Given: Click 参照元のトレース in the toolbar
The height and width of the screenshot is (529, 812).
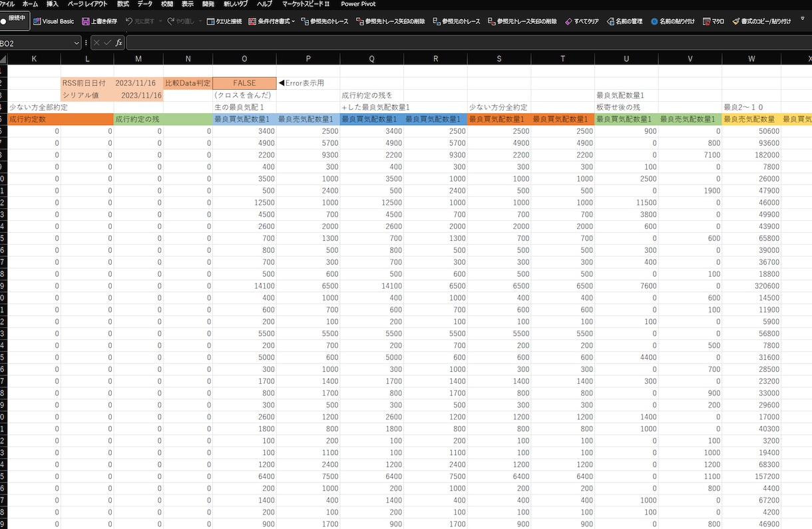Looking at the screenshot, I should (x=456, y=21).
